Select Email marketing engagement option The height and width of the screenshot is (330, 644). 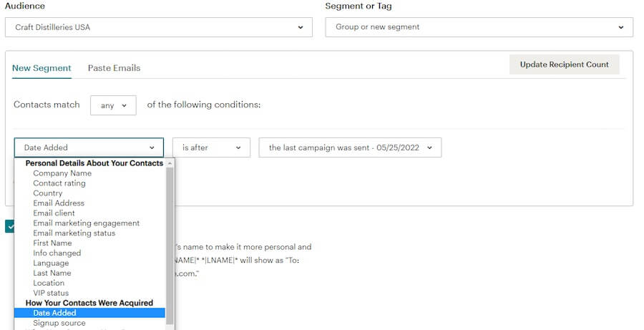click(87, 223)
